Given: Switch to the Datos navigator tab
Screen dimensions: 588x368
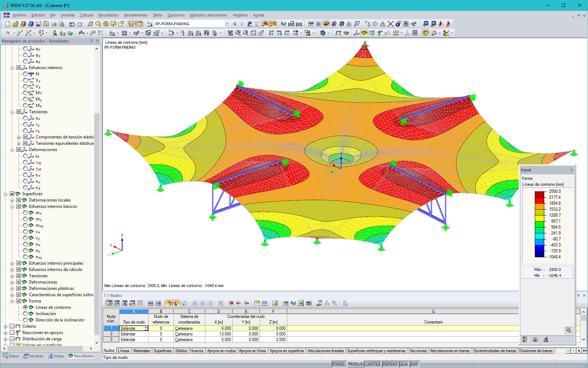Looking at the screenshot, I should 11,356.
